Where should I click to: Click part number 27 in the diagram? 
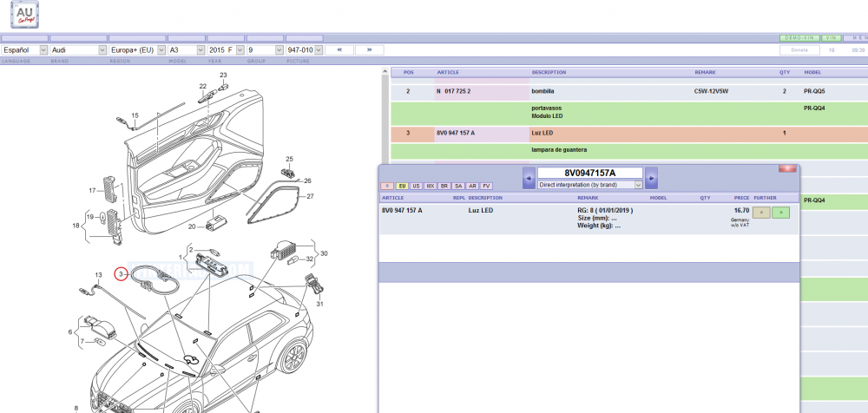(310, 196)
